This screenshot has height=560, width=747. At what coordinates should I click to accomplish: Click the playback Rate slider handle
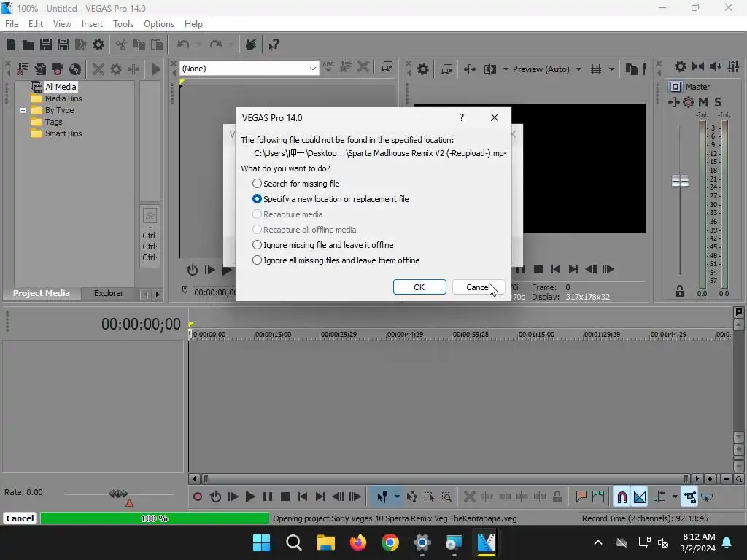118,494
